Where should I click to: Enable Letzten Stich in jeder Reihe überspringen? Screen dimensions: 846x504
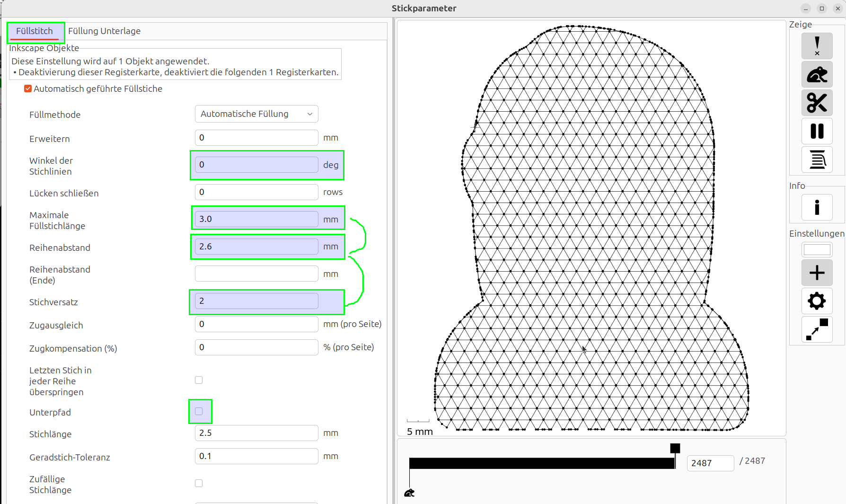[x=199, y=380]
